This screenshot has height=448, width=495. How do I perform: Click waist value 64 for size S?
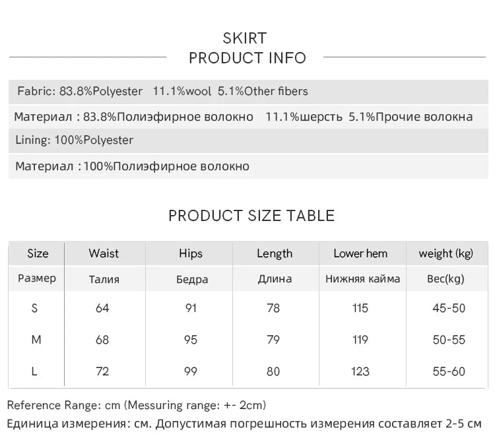[102, 308]
